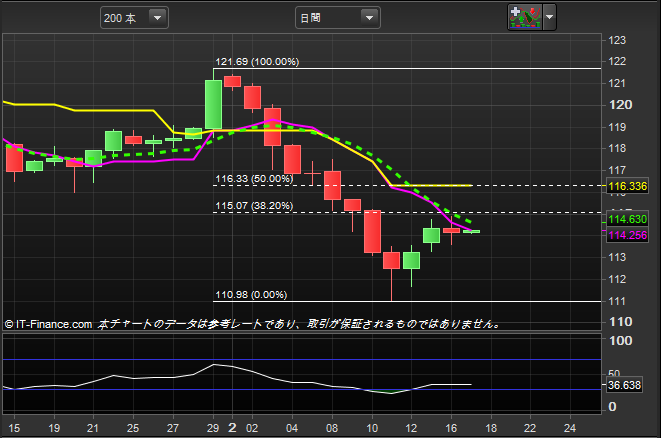Open the 200本 bar count dropdown
The width and height of the screenshot is (661, 438).
pyautogui.click(x=134, y=18)
